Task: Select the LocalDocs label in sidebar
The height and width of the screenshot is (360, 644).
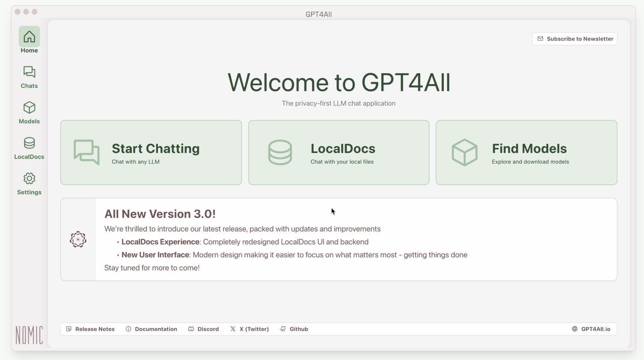Action: pyautogui.click(x=29, y=157)
